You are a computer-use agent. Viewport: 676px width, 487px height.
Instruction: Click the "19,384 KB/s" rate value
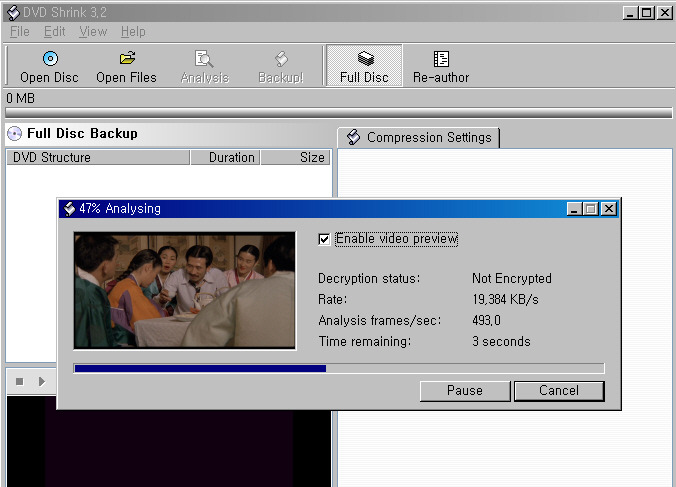coord(505,299)
